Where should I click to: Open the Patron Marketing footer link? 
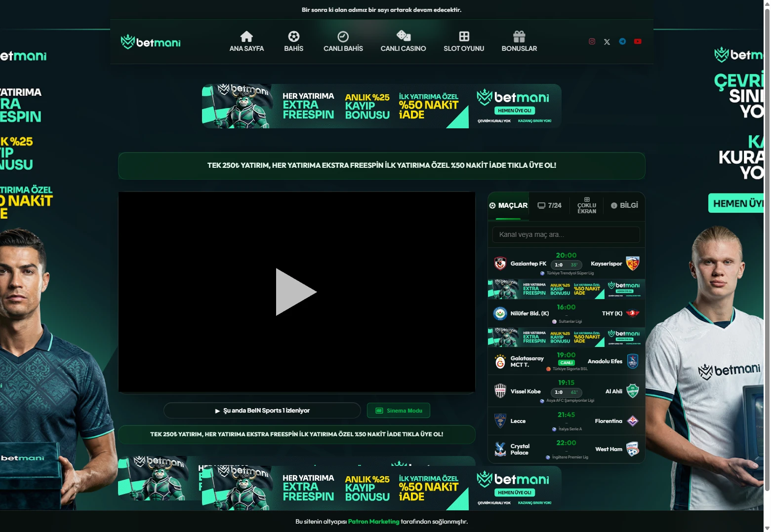(x=373, y=522)
